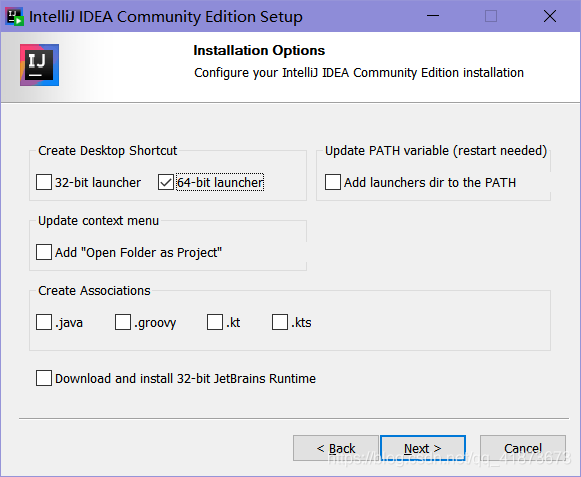The height and width of the screenshot is (477, 581).
Task: Cancel the IntelliJ IDEA installation
Action: [523, 448]
